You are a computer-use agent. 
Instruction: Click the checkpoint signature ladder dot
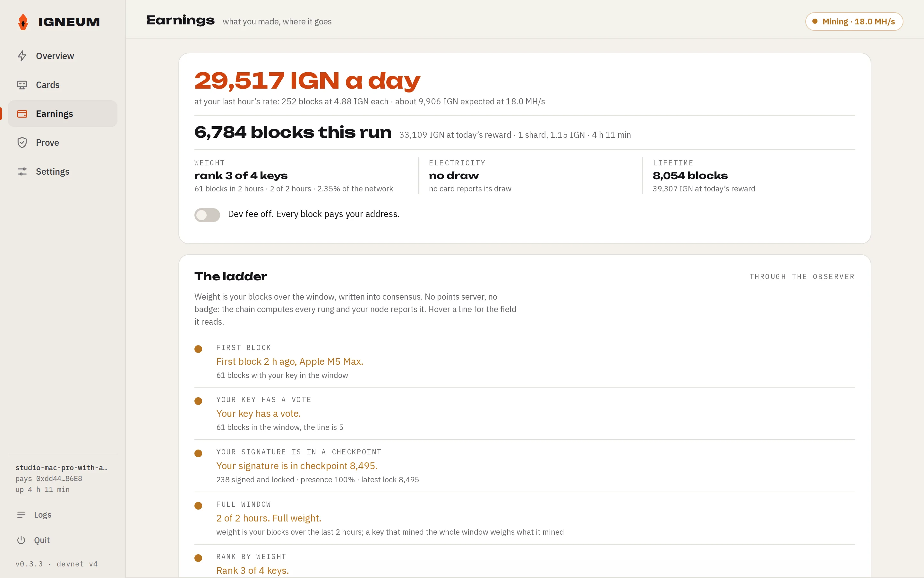[198, 453]
